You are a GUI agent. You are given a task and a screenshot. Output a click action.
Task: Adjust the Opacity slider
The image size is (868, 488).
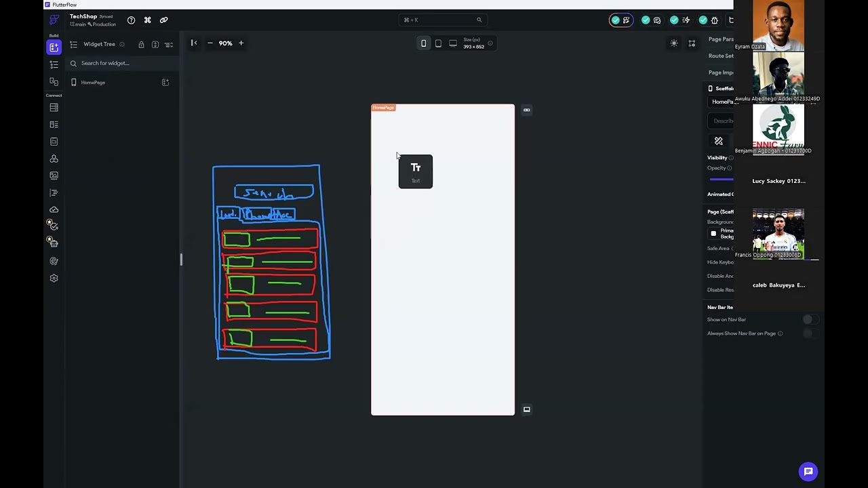click(722, 180)
